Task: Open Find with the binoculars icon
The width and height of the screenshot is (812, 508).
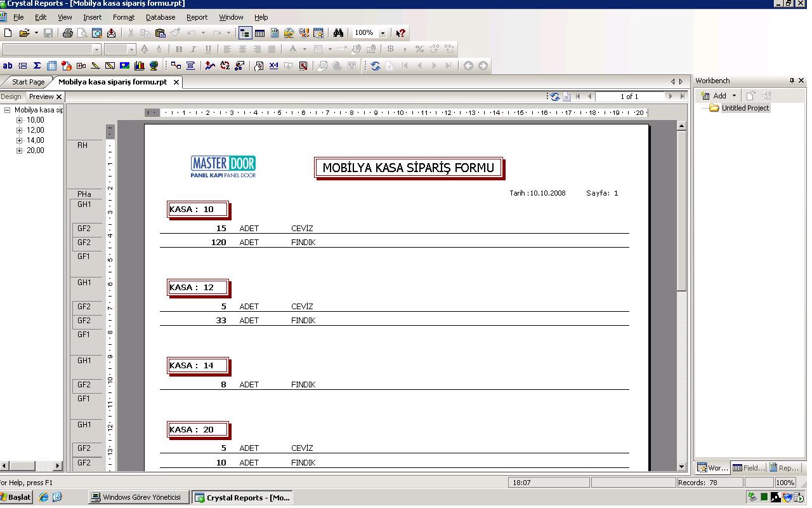Action: coord(338,33)
